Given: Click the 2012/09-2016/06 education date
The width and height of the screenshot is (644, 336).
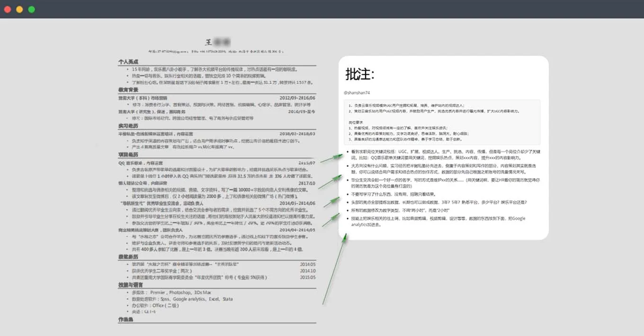Looking at the screenshot, I should coord(297,98).
